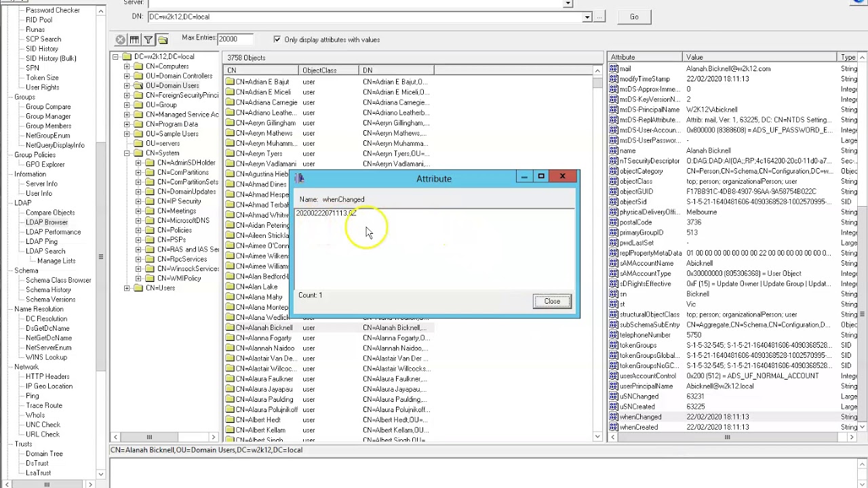Screen dimensions: 868x488
Task: Select the CN=WMIPolicy tree node
Action: pos(179,278)
